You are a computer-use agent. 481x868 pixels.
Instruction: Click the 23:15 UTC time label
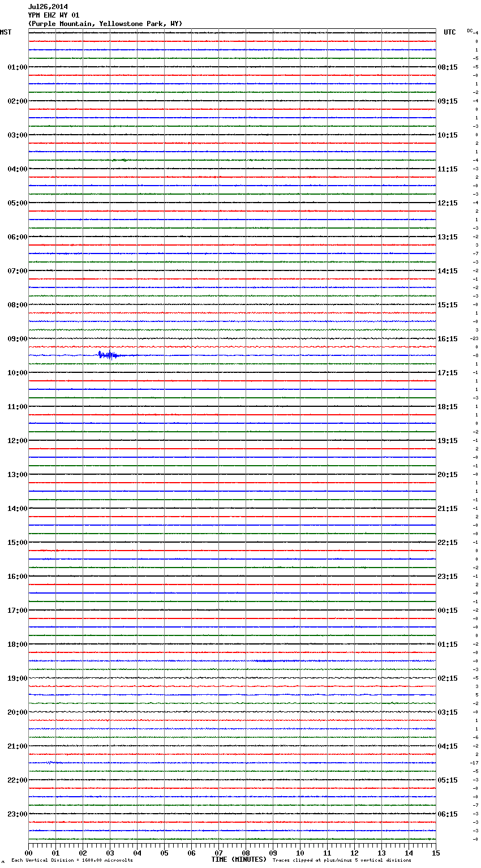(x=448, y=577)
